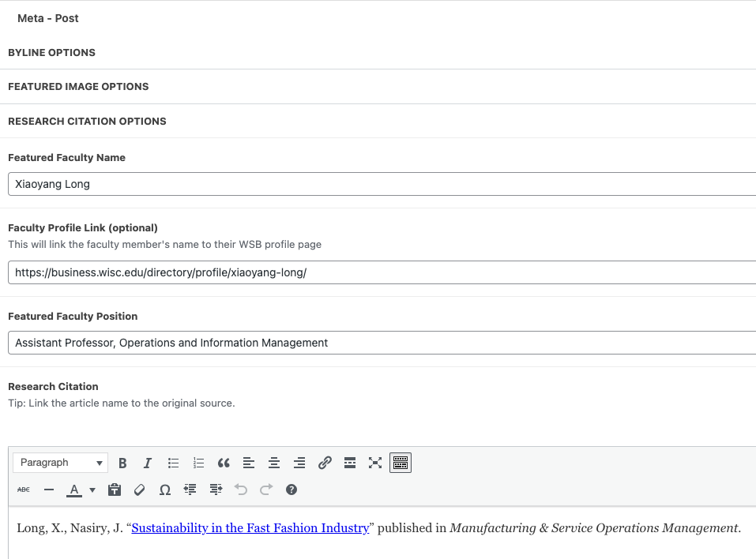
Task: Toggle strikethrough text formatting
Action: click(x=24, y=490)
